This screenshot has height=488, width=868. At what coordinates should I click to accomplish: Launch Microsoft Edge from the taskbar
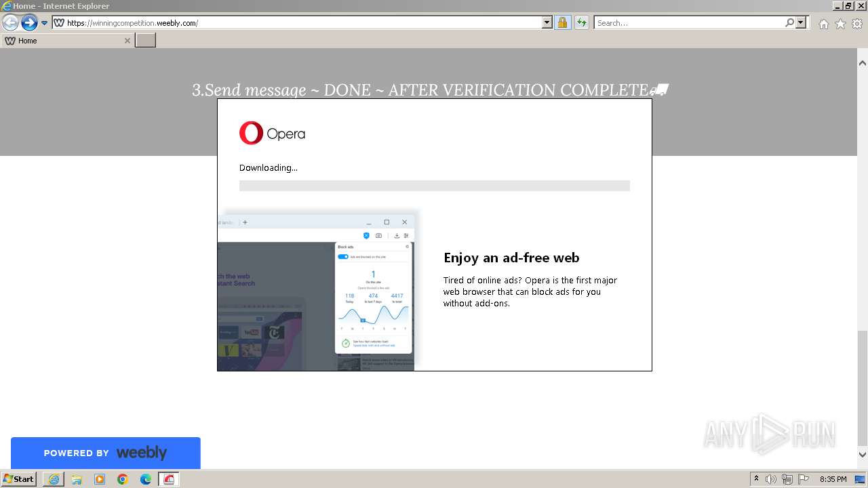pos(146,479)
